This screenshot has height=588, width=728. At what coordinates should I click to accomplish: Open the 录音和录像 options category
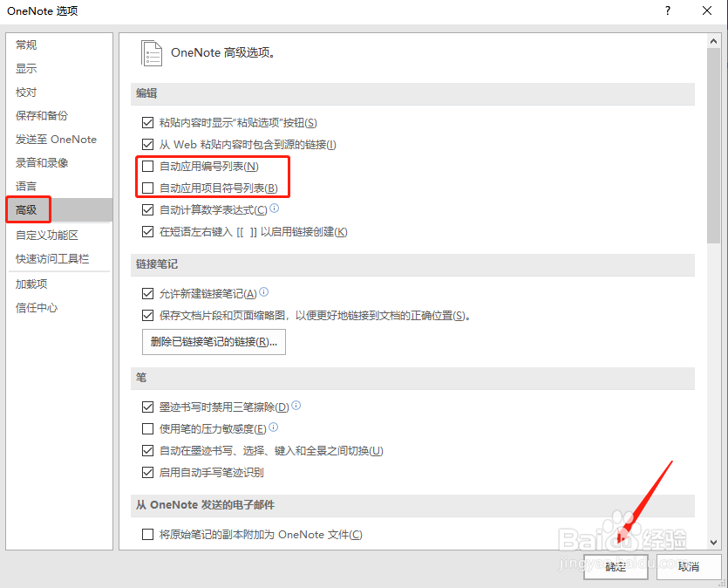pos(59,163)
